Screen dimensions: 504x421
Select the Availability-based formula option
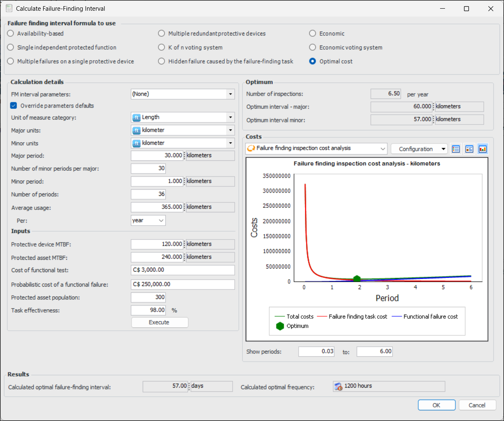(11, 33)
